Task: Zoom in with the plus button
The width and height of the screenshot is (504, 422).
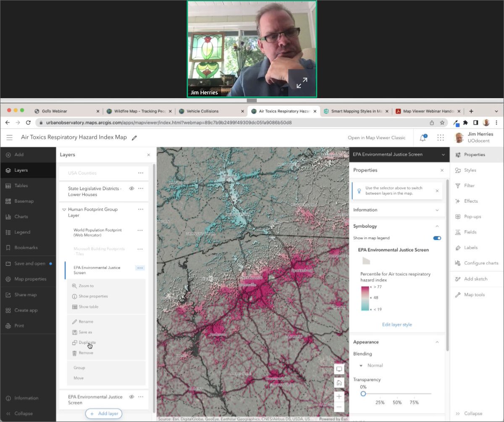Action: (x=339, y=396)
